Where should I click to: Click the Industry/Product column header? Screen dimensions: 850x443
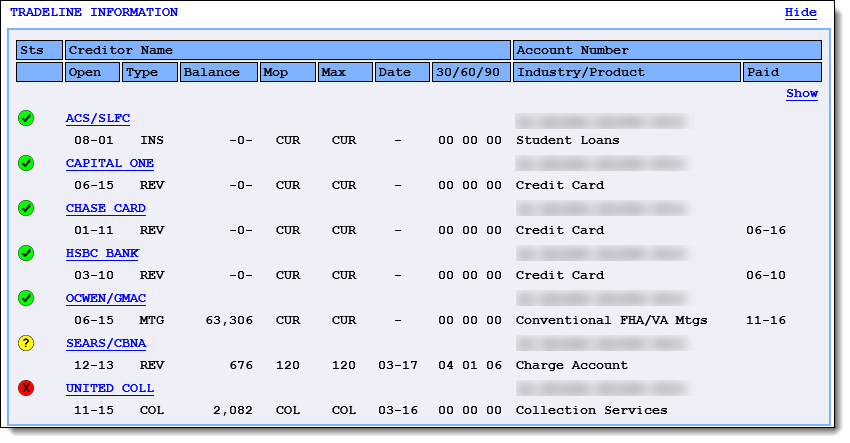click(x=627, y=72)
